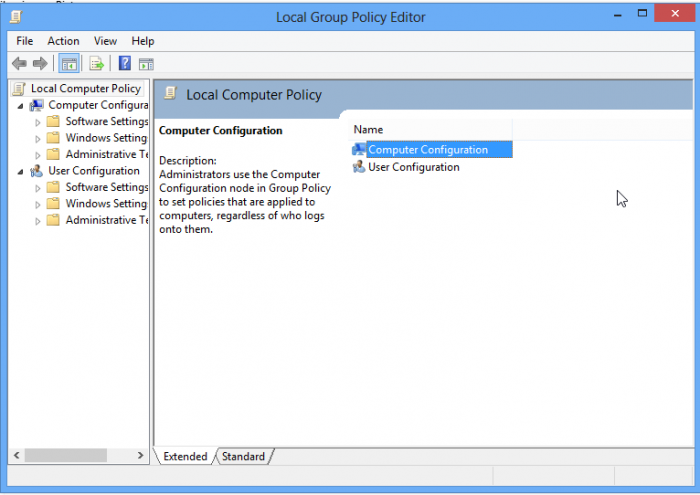Image resolution: width=700 pixels, height=495 pixels.
Task: Click the Forward arrow toolbar icon
Action: point(40,64)
